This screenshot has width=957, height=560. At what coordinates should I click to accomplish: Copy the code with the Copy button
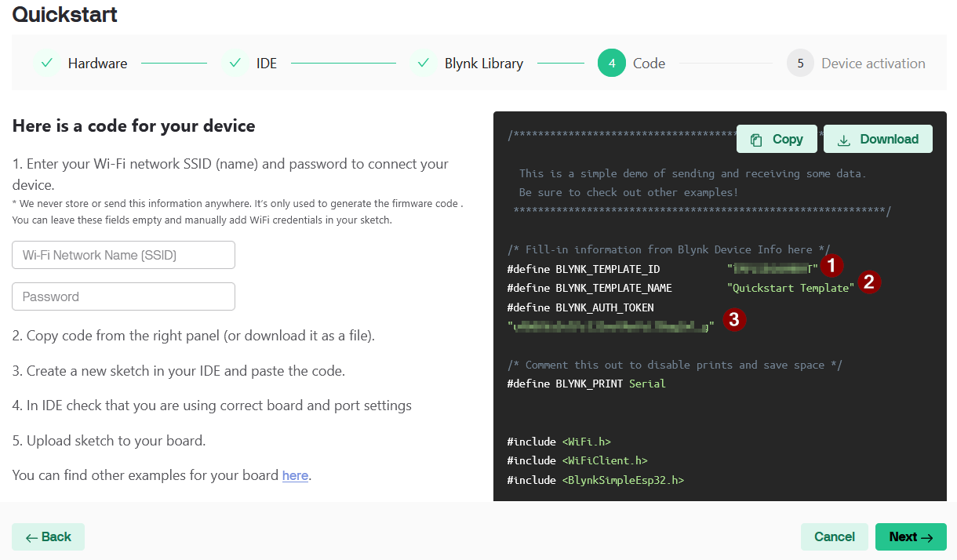click(777, 140)
